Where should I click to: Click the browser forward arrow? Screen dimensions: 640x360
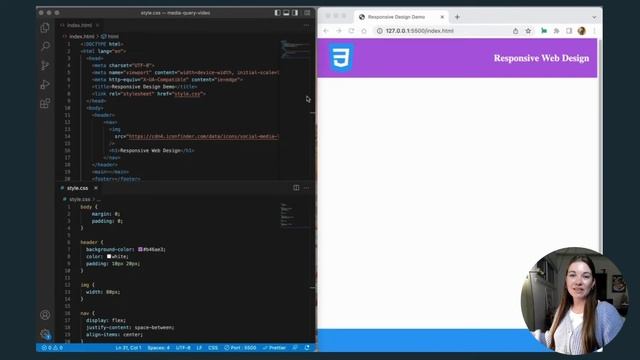click(338, 31)
